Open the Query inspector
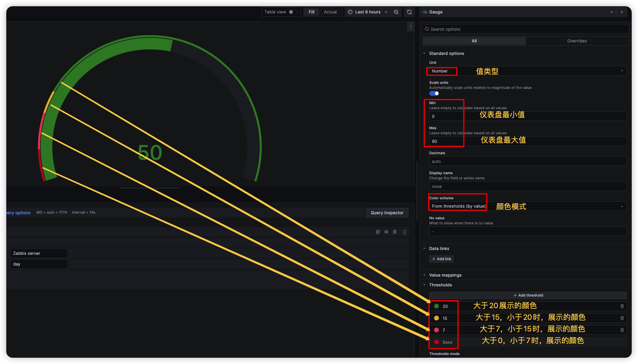 coord(387,213)
